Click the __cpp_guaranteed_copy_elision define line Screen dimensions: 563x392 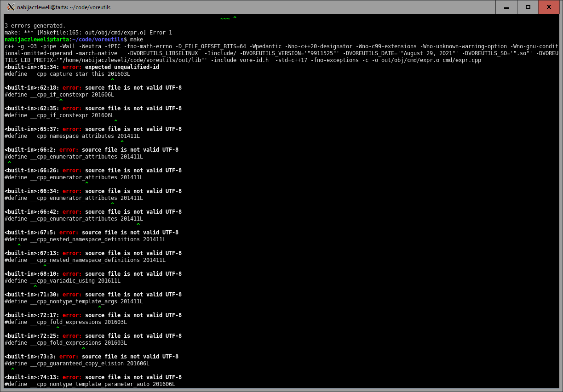point(77,364)
